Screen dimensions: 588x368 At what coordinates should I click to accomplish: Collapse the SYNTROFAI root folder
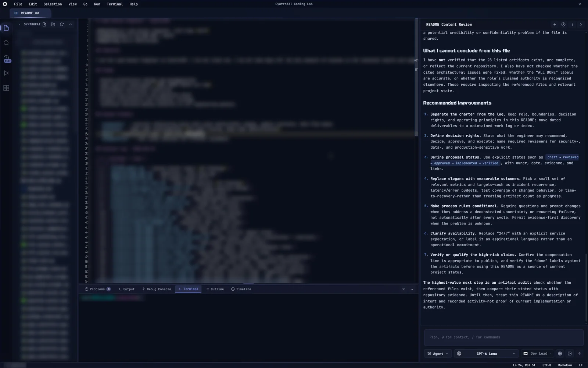pos(19,24)
